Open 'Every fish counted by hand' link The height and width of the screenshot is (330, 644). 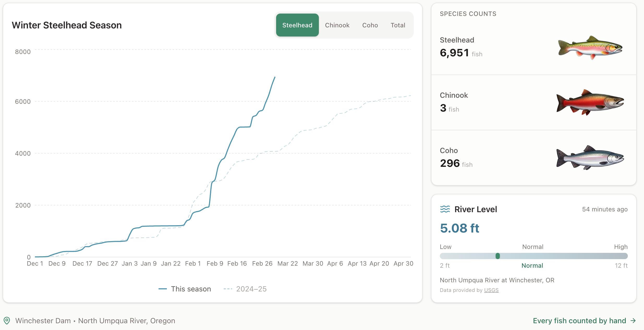(579, 321)
